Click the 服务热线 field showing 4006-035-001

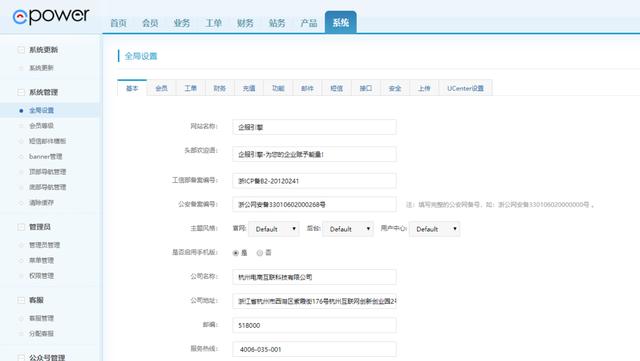tap(314, 350)
